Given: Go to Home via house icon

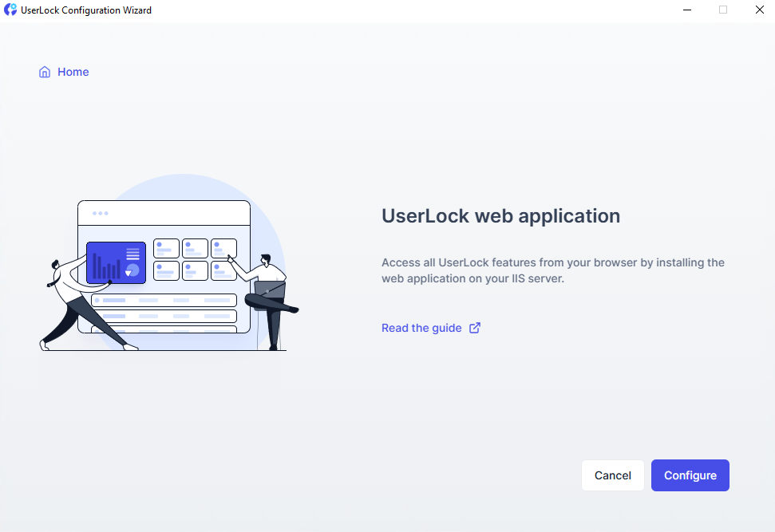Looking at the screenshot, I should [x=45, y=72].
